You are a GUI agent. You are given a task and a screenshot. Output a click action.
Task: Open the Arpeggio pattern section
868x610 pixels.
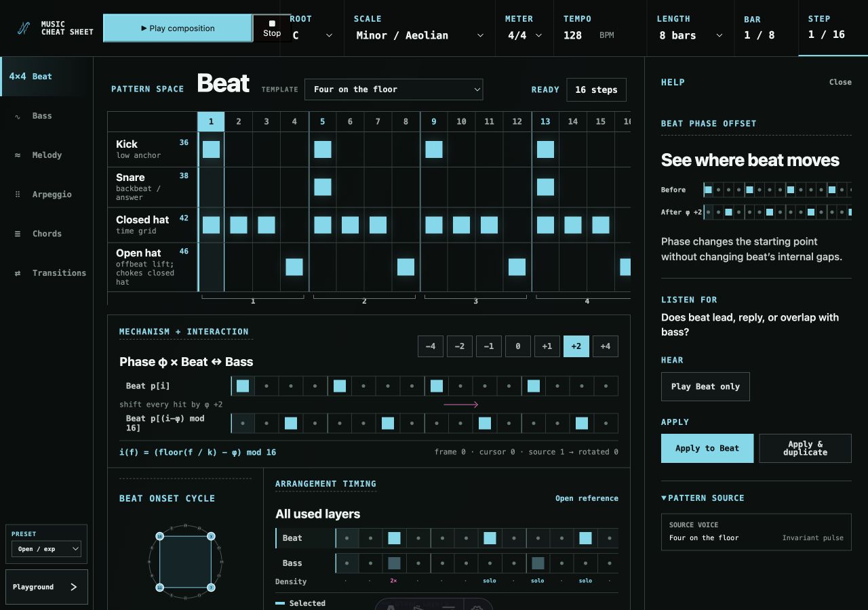pos(47,195)
